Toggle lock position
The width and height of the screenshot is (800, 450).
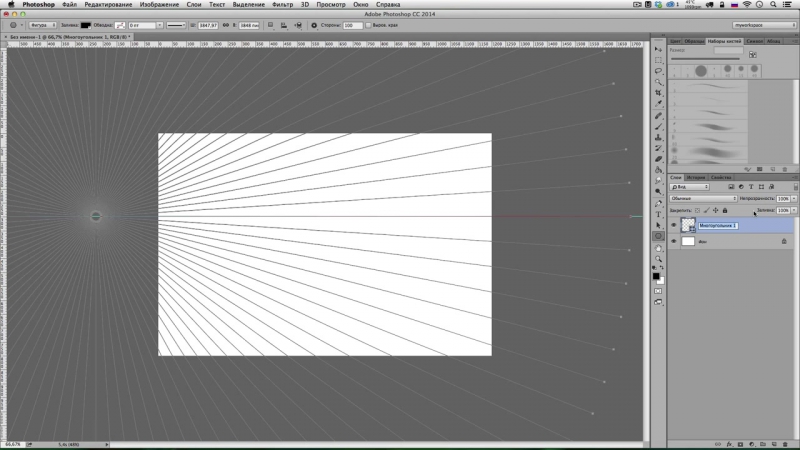click(x=715, y=210)
